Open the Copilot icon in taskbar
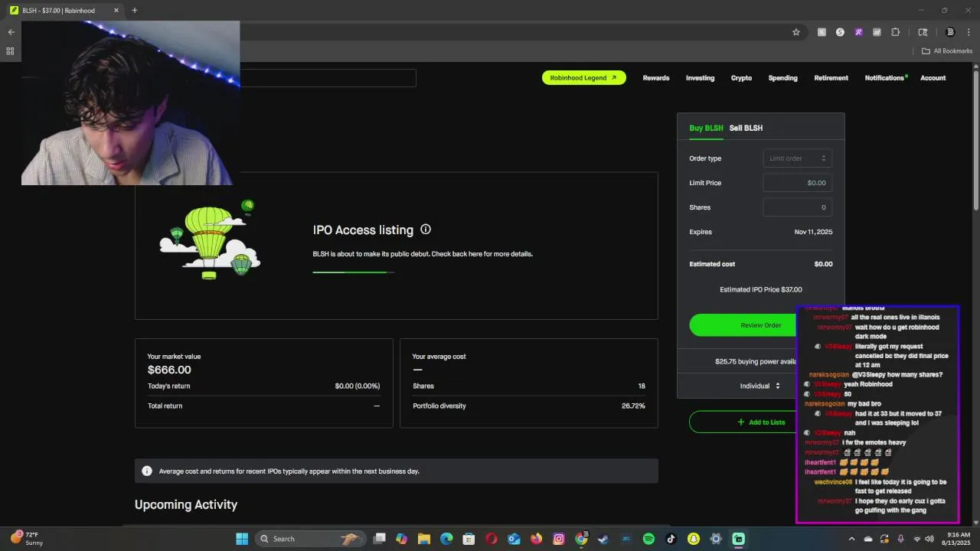 pos(401,539)
